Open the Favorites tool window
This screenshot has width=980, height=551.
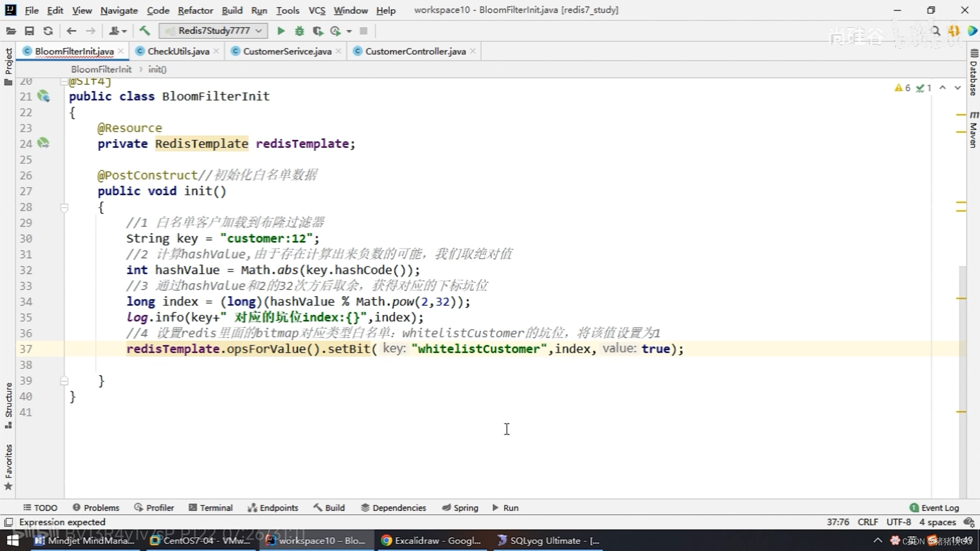tap(8, 467)
